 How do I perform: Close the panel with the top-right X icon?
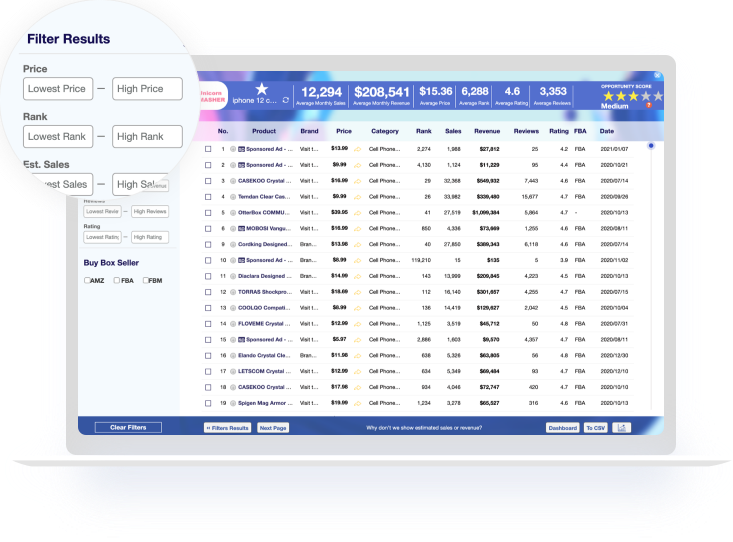(x=657, y=76)
